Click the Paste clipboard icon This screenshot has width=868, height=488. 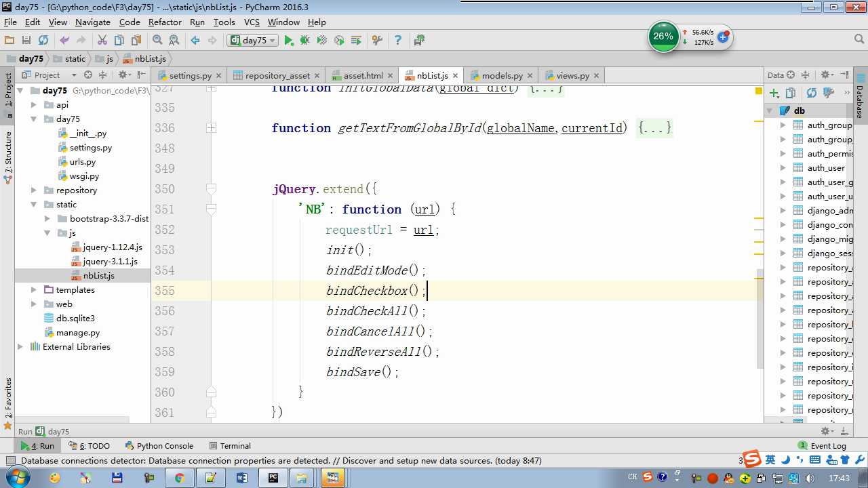[136, 41]
